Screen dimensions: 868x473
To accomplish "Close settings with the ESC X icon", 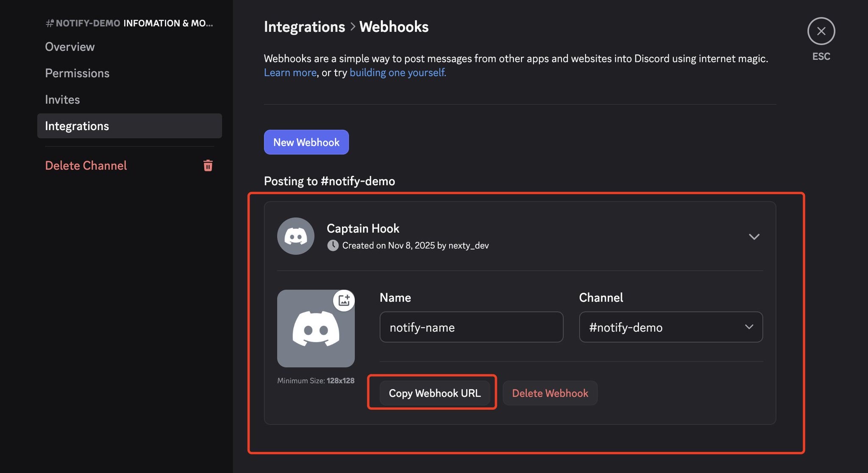I will (x=821, y=31).
